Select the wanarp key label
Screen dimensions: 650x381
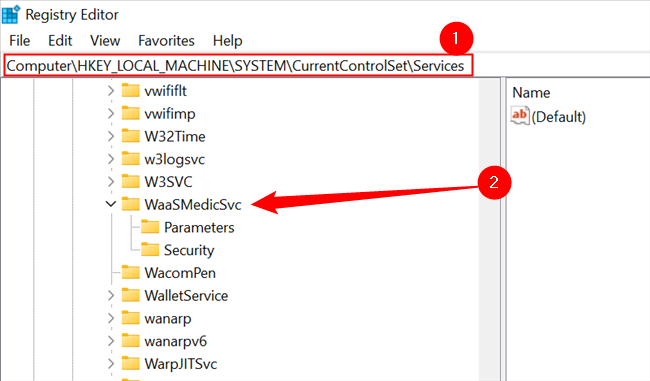(x=168, y=318)
